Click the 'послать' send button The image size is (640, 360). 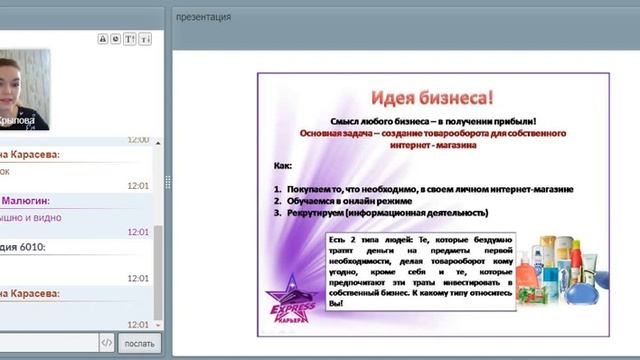pyautogui.click(x=140, y=343)
